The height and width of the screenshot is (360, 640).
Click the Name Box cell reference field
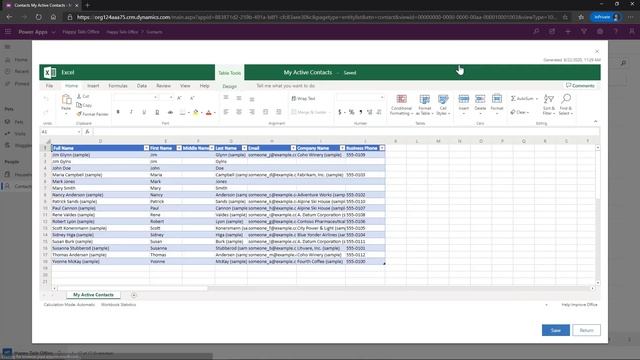(60, 132)
